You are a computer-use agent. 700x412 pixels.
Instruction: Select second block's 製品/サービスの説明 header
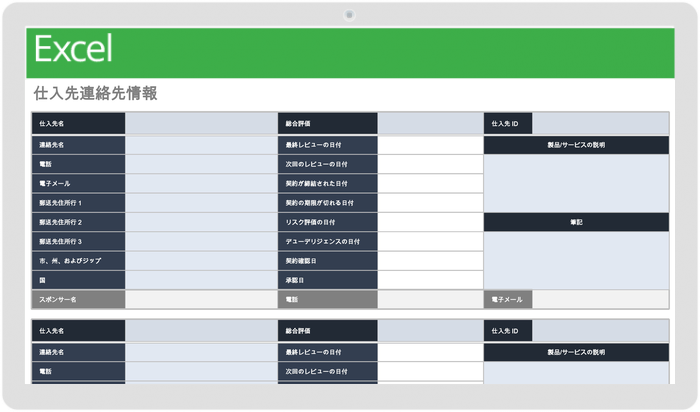point(576,352)
